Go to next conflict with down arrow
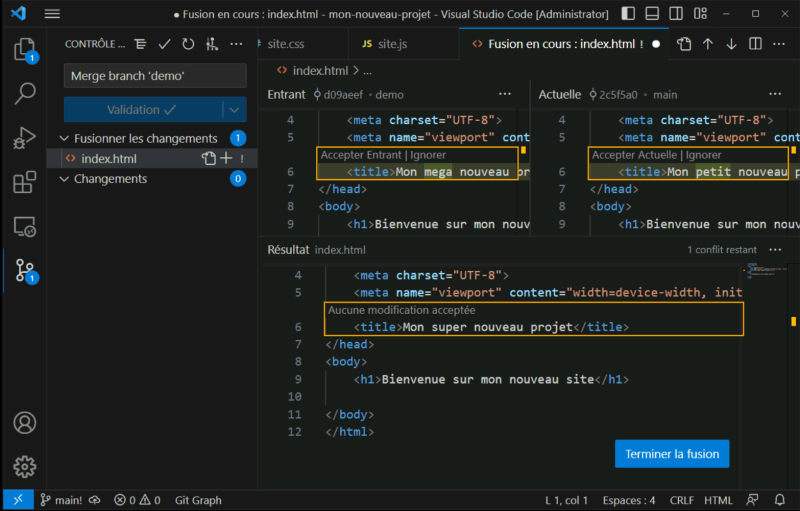This screenshot has height=511, width=800. click(x=732, y=44)
